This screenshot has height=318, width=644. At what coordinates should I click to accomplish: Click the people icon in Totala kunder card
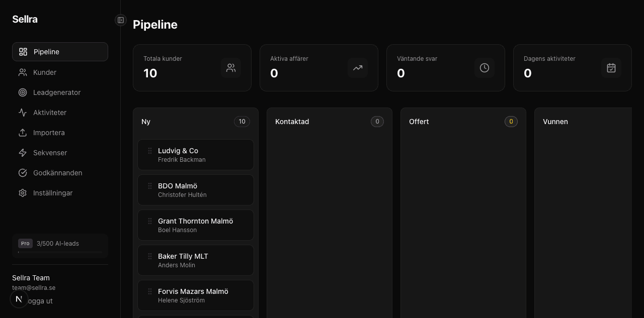tap(231, 68)
